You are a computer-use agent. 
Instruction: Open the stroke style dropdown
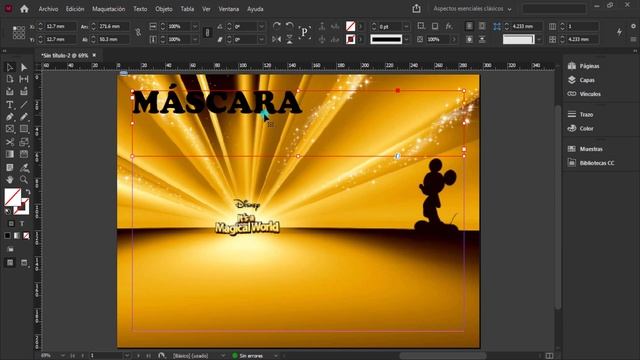(406, 39)
